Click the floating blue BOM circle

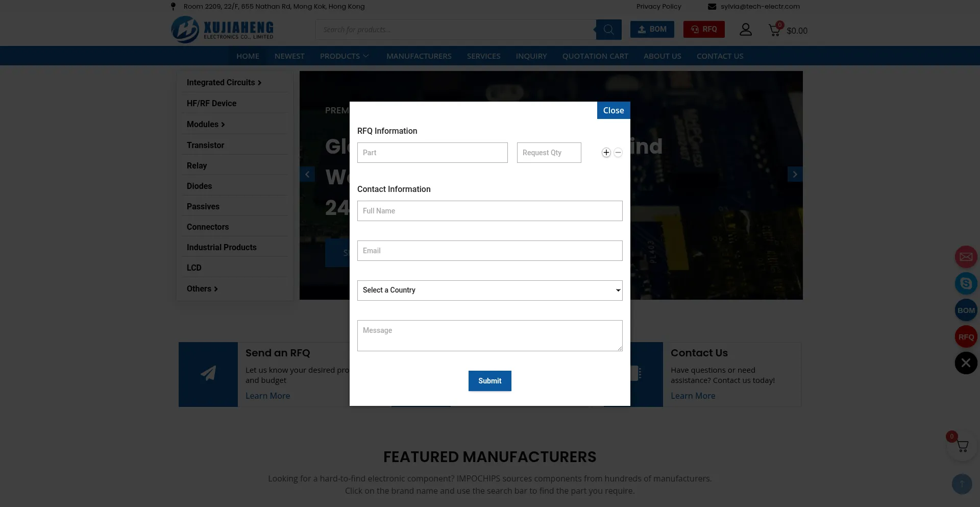(966, 310)
